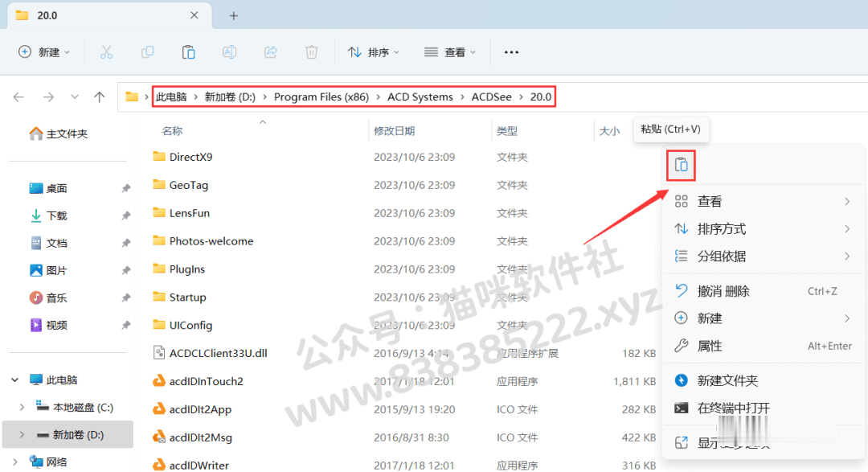Choose 在终端中打开 in context menu

[763, 408]
